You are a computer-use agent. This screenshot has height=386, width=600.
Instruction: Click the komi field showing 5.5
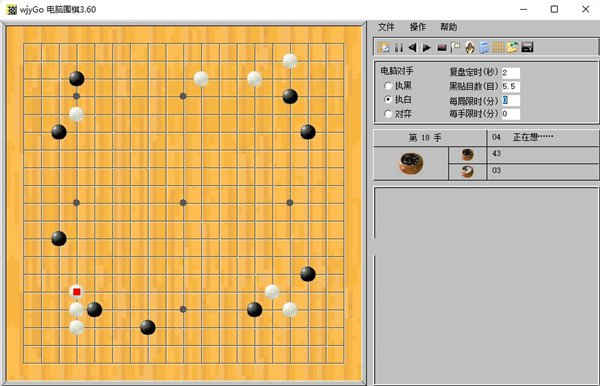point(510,86)
